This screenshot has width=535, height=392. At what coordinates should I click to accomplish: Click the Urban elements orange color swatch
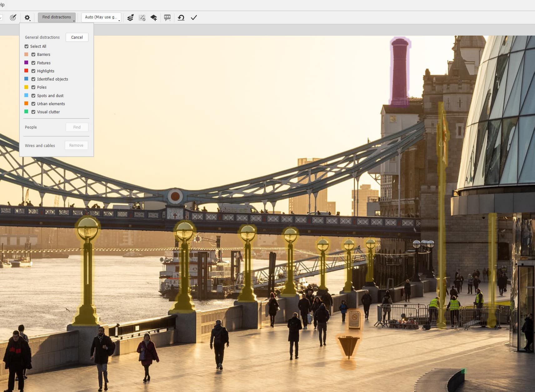[x=26, y=103]
